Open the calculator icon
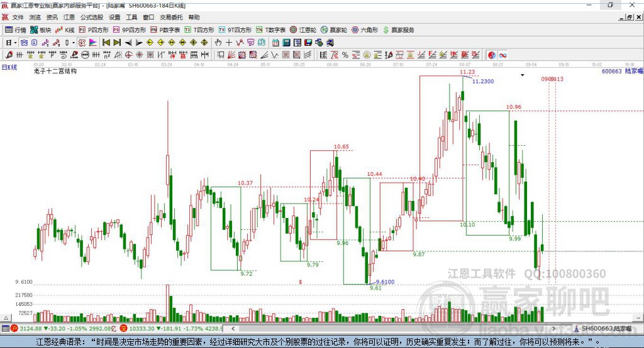The width and height of the screenshot is (644, 348). click(286, 43)
